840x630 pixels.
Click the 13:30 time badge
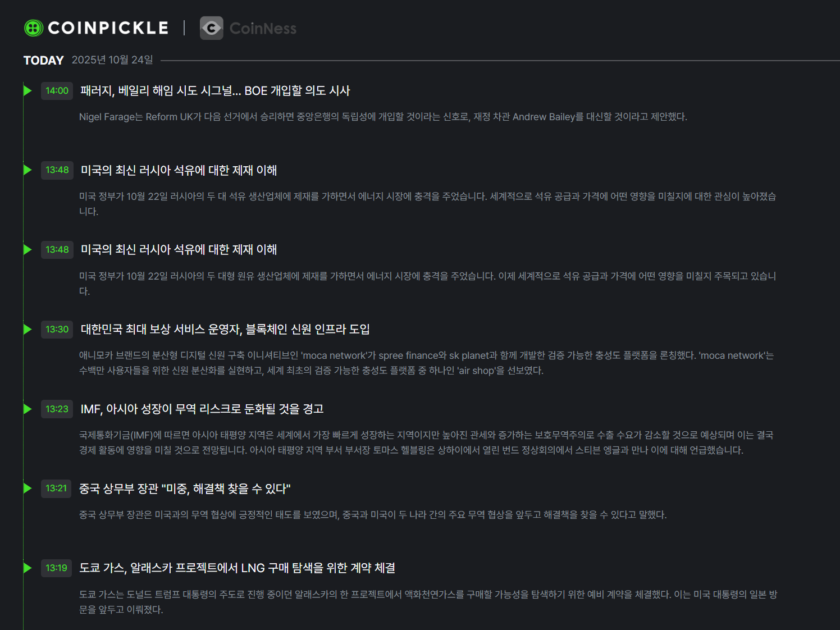(57, 330)
